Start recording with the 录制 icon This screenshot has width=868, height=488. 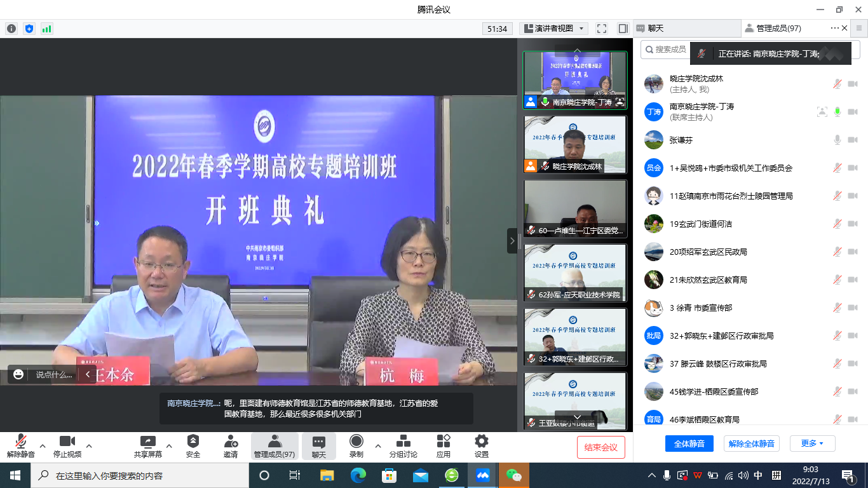pyautogui.click(x=356, y=442)
